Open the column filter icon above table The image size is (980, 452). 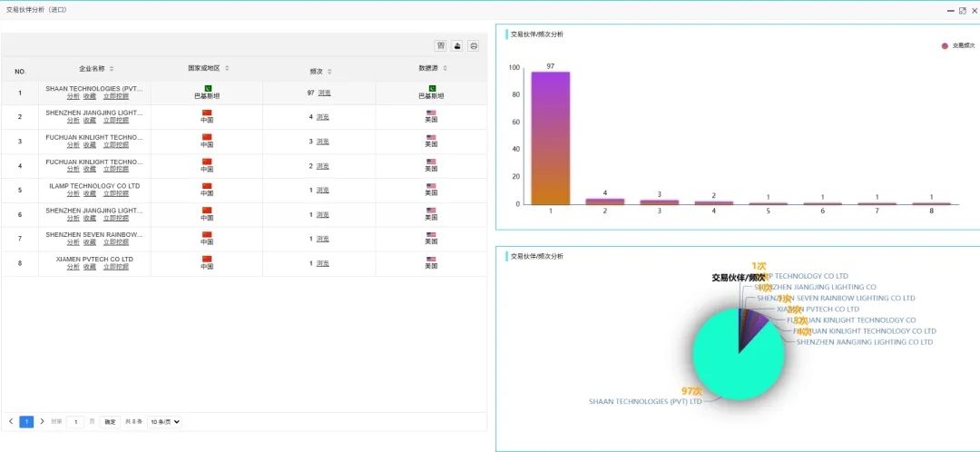click(441, 45)
